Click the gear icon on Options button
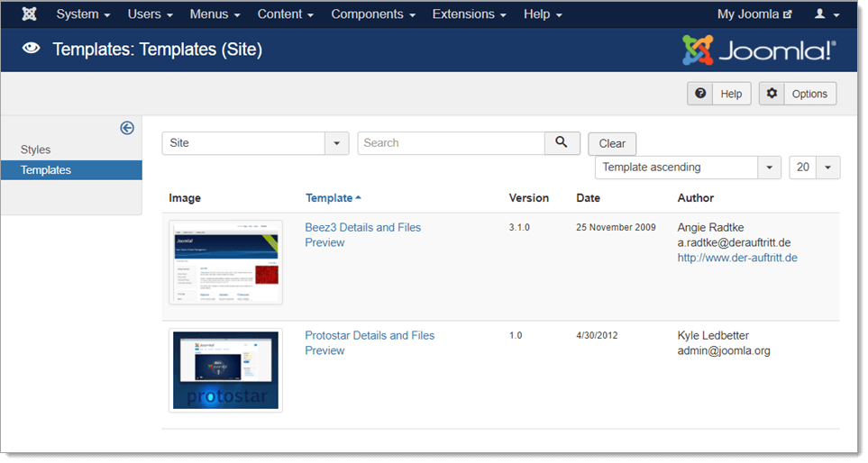 [x=772, y=94]
